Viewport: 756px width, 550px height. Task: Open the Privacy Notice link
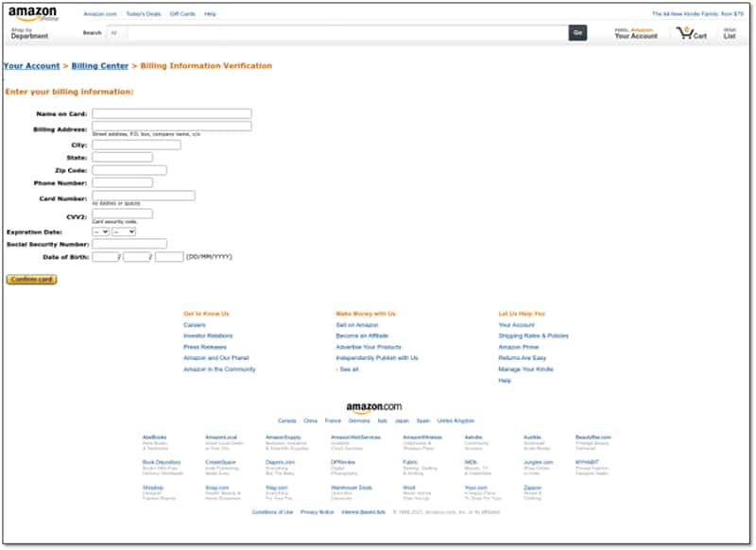click(x=317, y=512)
